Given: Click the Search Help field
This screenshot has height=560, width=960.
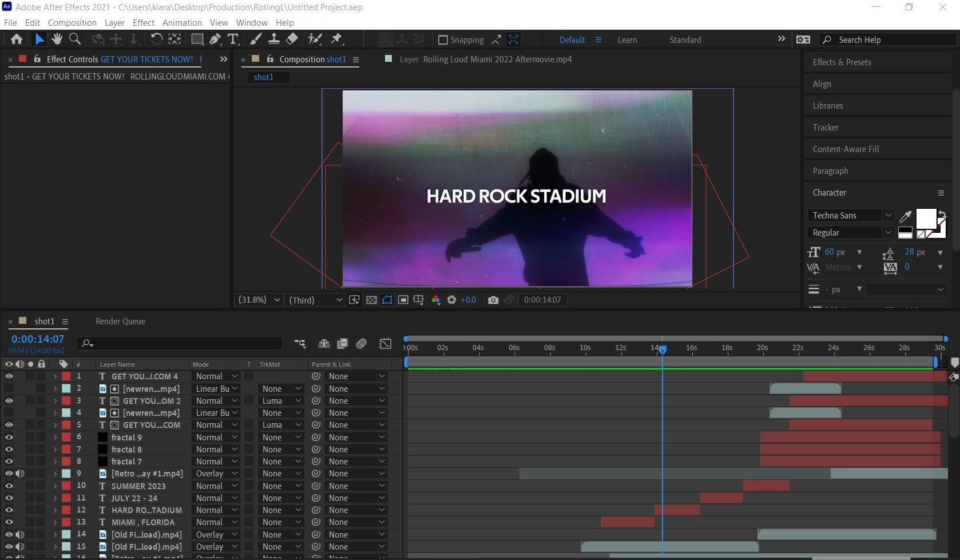Looking at the screenshot, I should [x=888, y=40].
